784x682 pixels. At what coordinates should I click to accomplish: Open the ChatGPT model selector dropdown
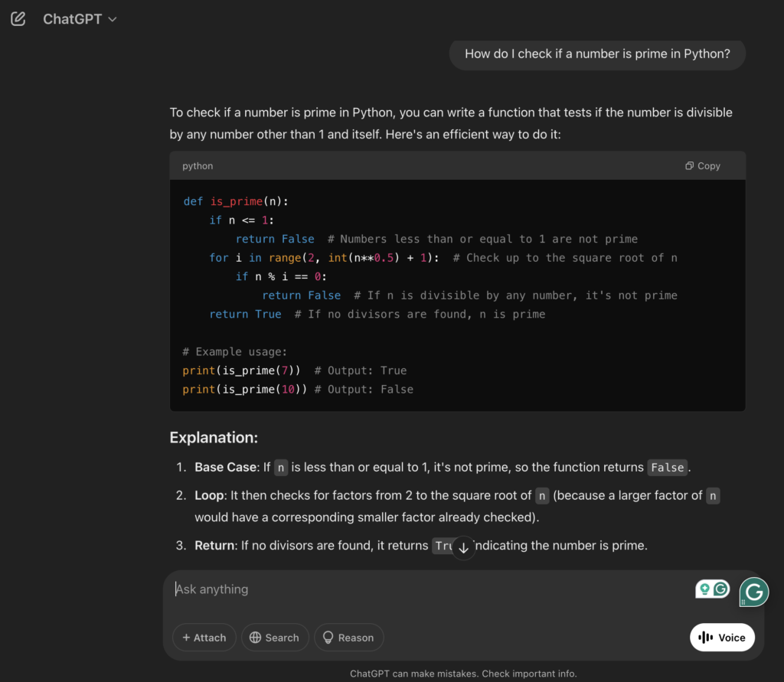coord(80,19)
